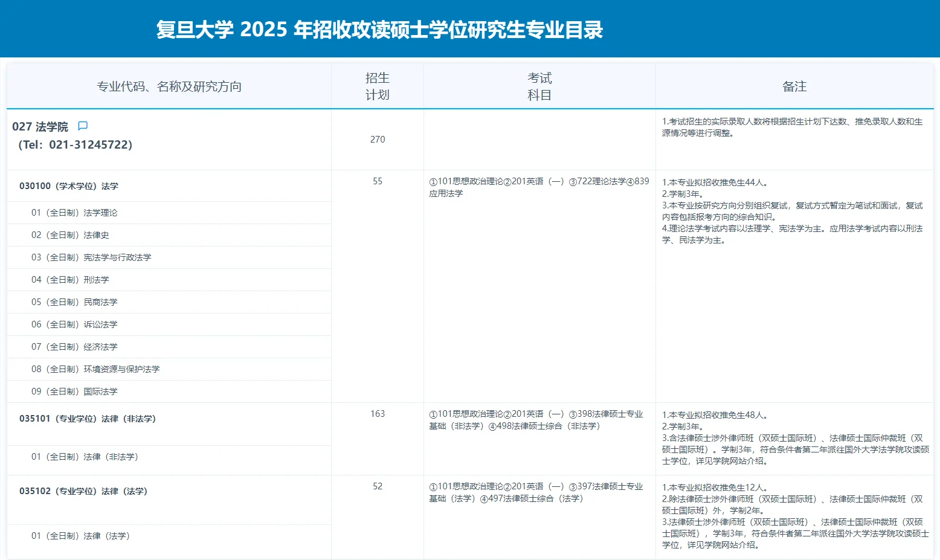Select direction 07（全日制）经济法学
This screenshot has height=560, width=940.
pyautogui.click(x=169, y=347)
